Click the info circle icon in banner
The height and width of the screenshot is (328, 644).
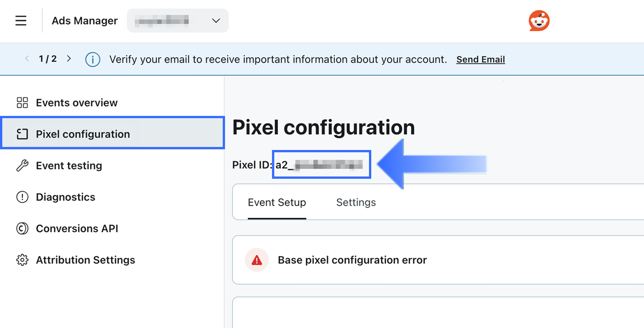tap(92, 59)
